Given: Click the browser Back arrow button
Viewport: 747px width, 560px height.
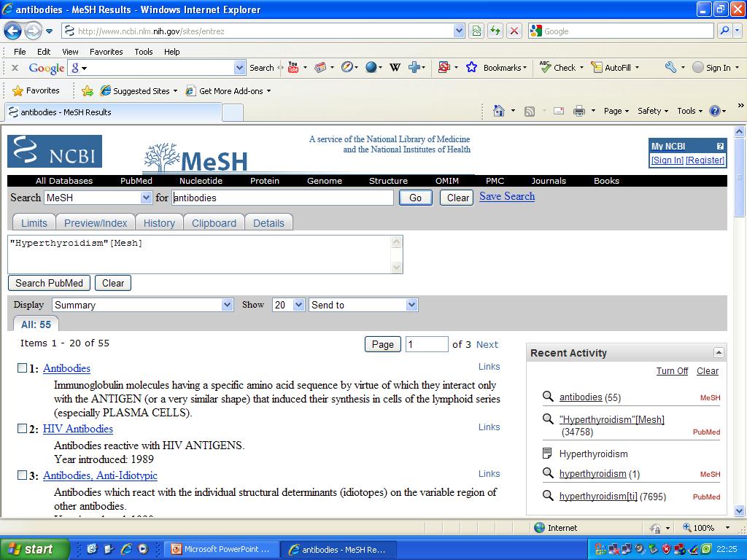Looking at the screenshot, I should (x=13, y=31).
